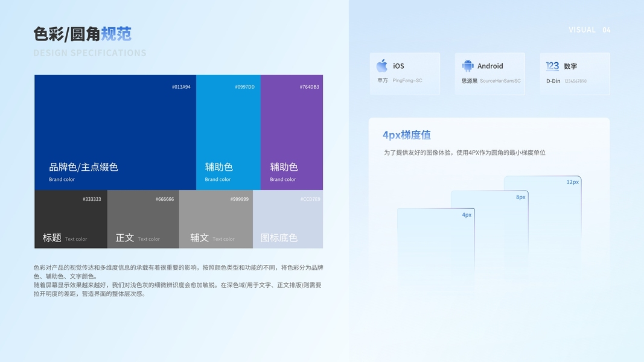Click the 思源黑 font label
The image size is (644, 362).
pos(470,81)
